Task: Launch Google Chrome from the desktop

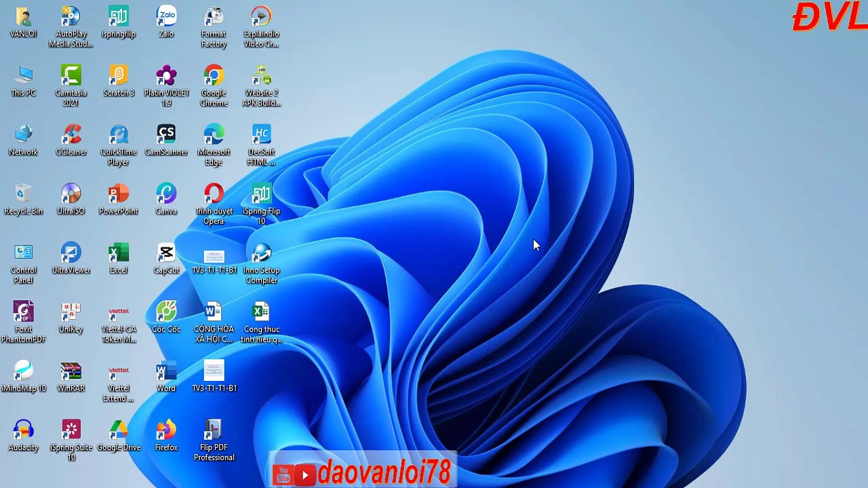Action: 214,86
